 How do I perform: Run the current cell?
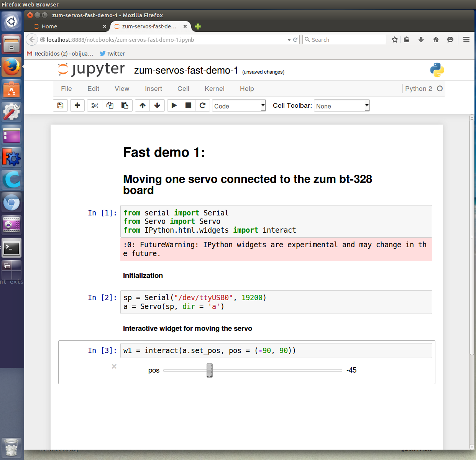click(x=174, y=105)
